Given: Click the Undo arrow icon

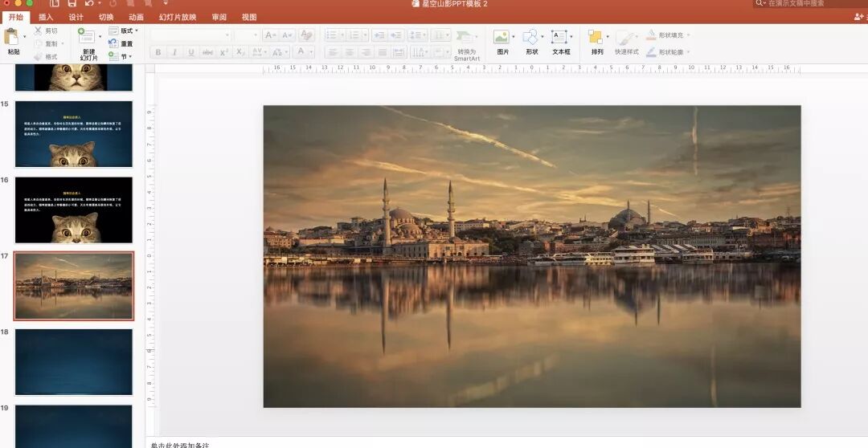Looking at the screenshot, I should [88, 3].
